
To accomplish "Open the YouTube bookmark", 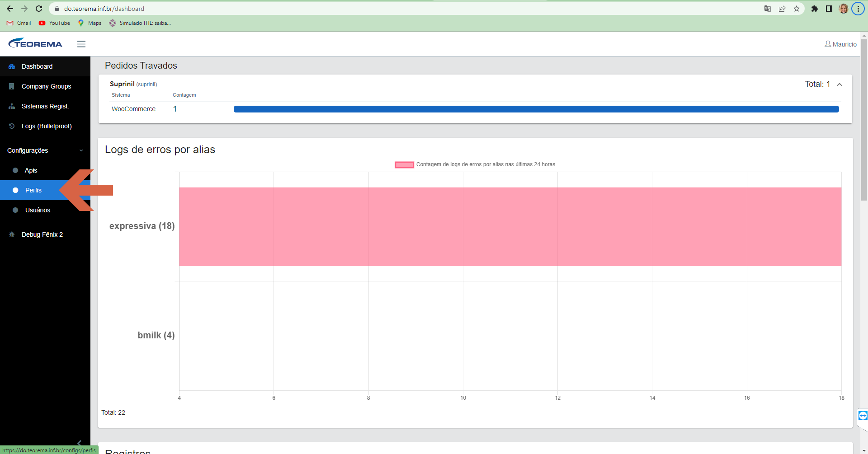I will (x=54, y=23).
